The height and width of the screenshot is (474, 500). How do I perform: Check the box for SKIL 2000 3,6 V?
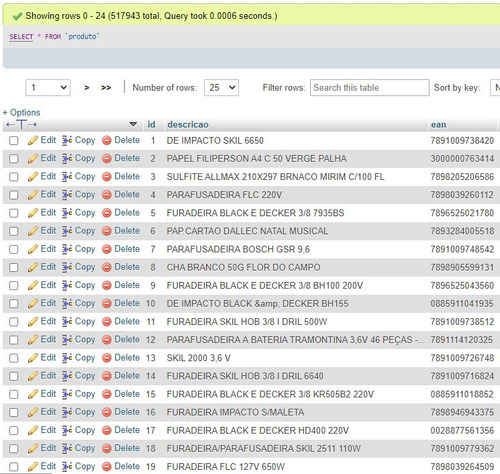click(x=14, y=358)
